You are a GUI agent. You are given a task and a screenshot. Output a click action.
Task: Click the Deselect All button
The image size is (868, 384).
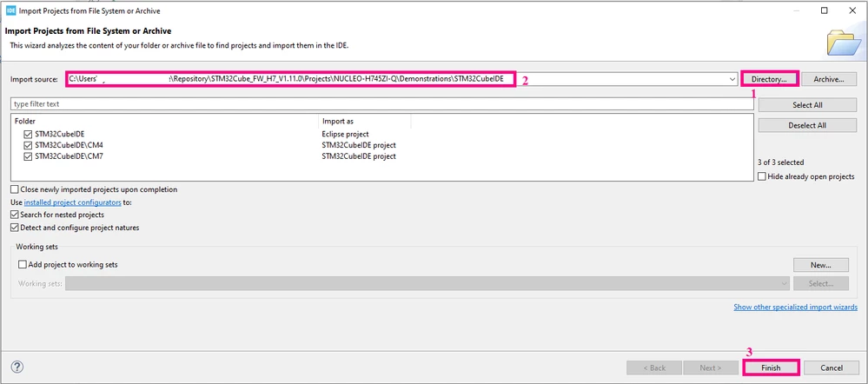pyautogui.click(x=807, y=125)
